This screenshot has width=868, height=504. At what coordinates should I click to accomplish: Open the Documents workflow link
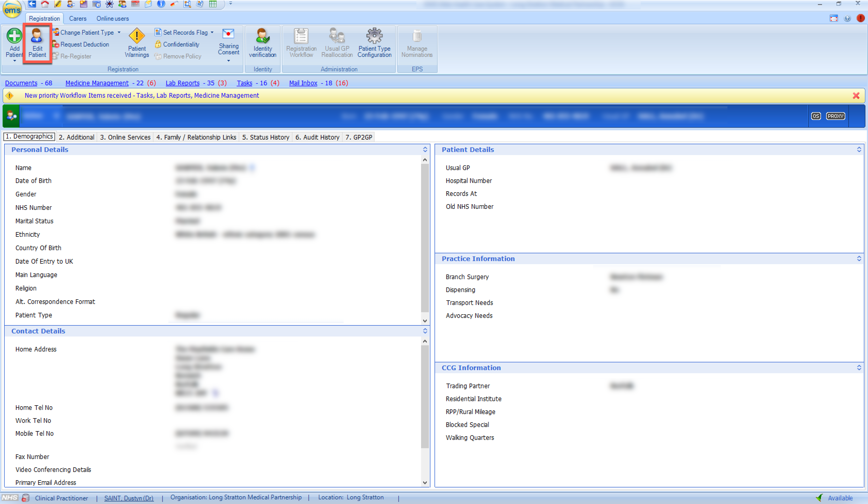[21, 83]
